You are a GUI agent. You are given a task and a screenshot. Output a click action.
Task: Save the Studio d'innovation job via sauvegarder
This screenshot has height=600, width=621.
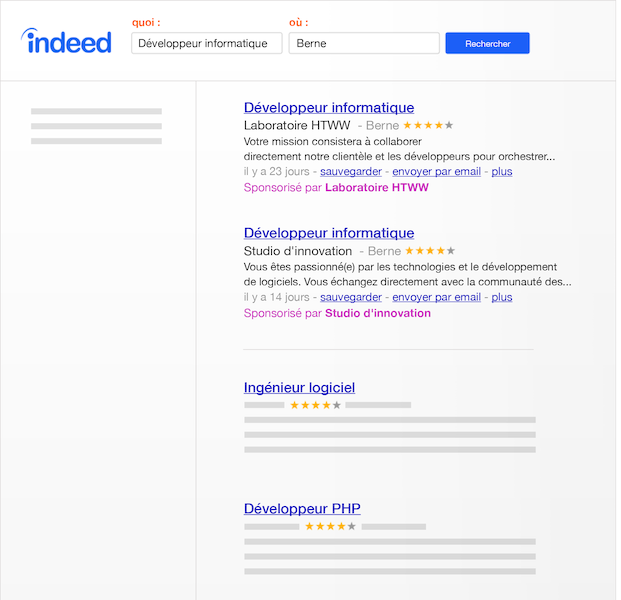350,297
